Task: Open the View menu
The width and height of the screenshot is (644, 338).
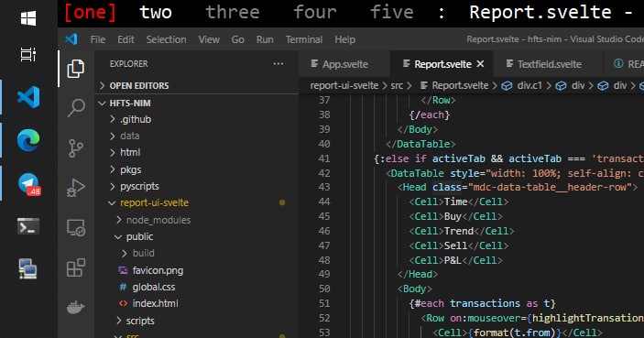Action: 209,39
